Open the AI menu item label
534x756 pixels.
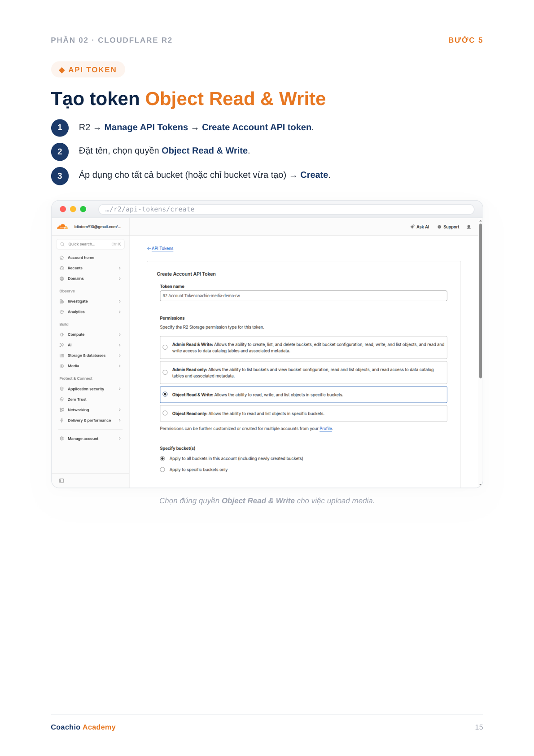tap(70, 345)
